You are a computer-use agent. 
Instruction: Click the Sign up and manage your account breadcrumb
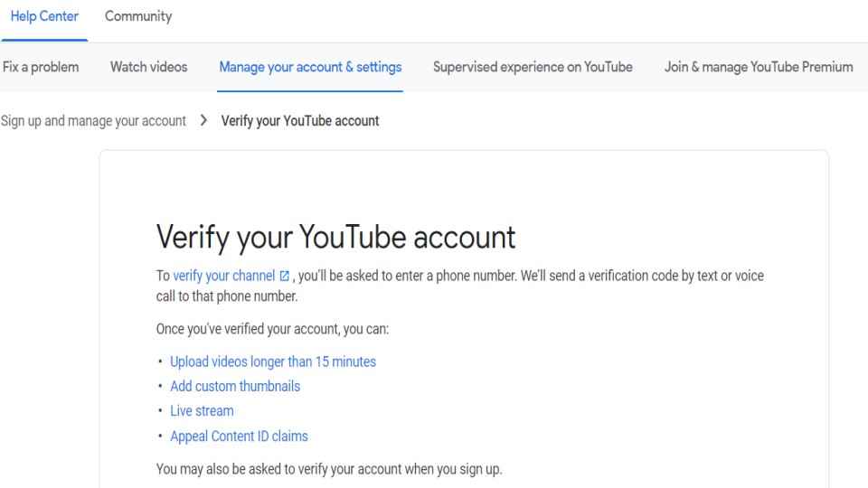(x=93, y=120)
